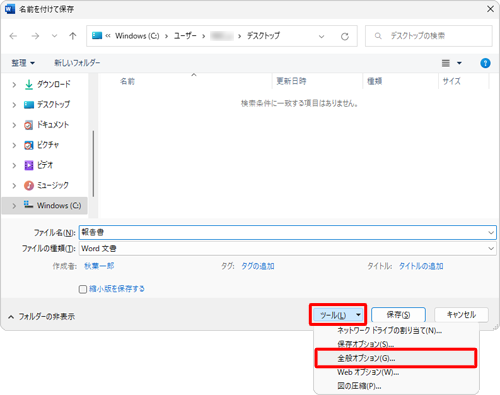Expand the ビデオ tree node
500x395 pixels.
click(14, 165)
